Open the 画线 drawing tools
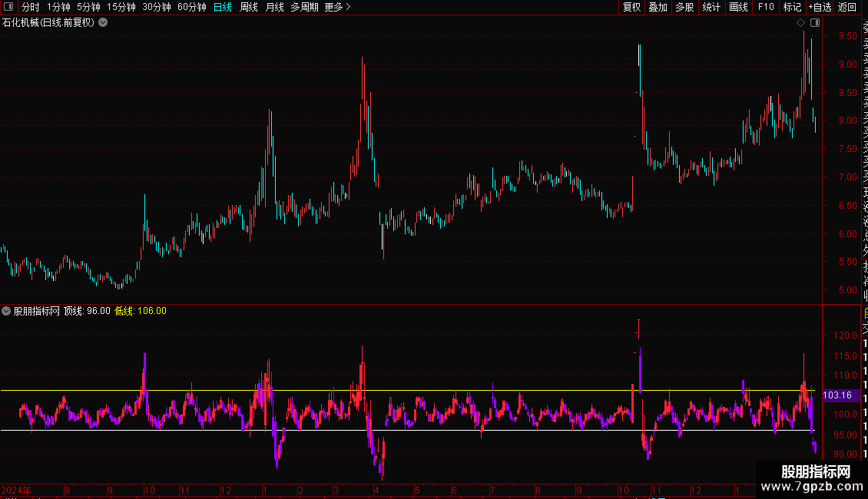This screenshot has height=499, width=868. pyautogui.click(x=738, y=7)
